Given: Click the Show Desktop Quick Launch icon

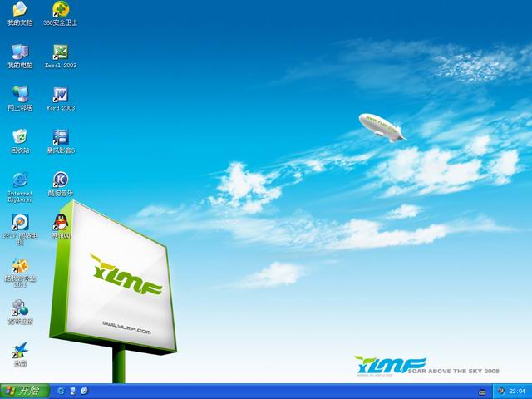Looking at the screenshot, I should [73, 391].
